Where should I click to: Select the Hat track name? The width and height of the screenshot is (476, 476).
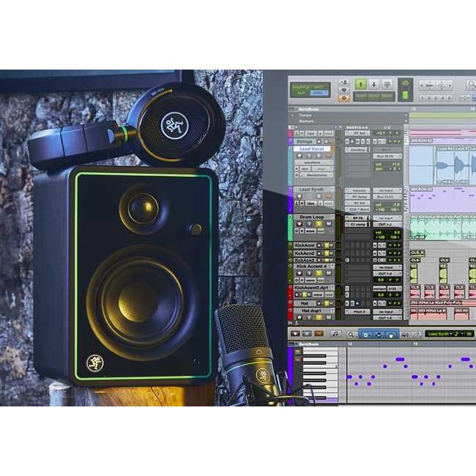click(x=305, y=303)
